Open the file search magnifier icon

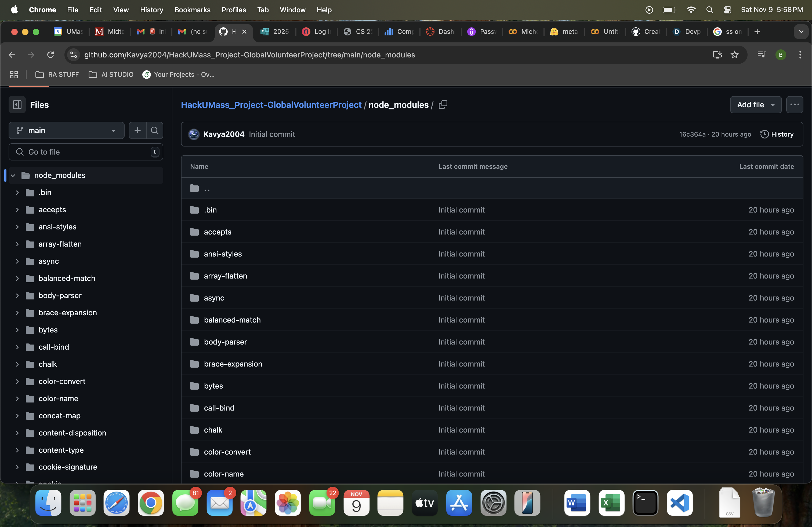point(155,131)
